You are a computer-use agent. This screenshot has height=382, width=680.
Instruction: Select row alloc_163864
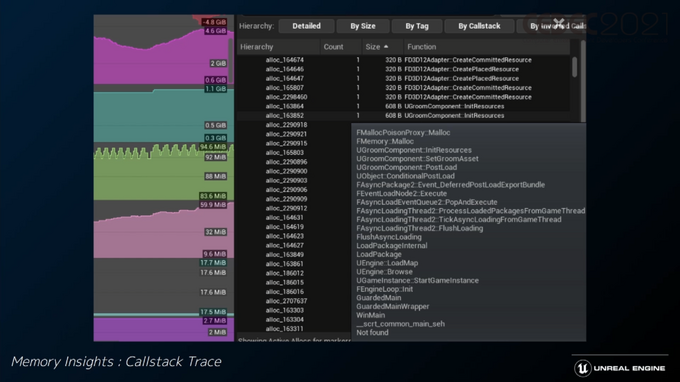pyautogui.click(x=403, y=106)
